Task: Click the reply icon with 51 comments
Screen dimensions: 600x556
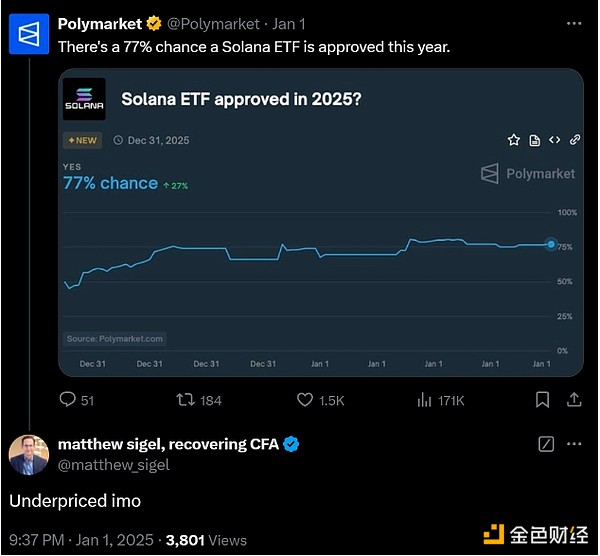Action: coord(67,400)
